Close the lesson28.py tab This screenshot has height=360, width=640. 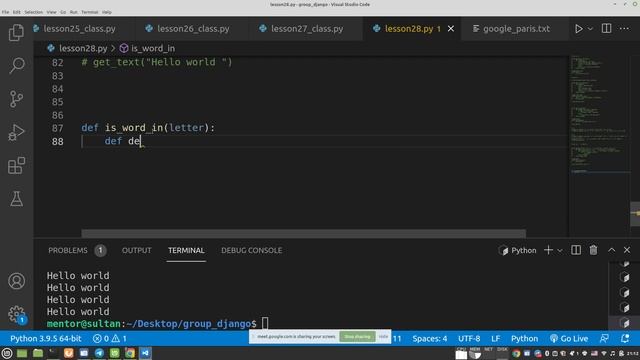click(x=451, y=29)
